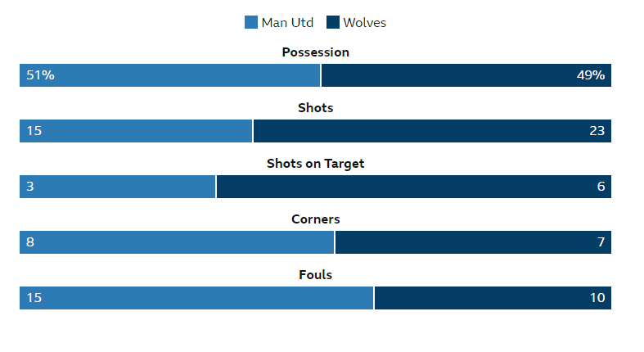The image size is (644, 352).
Task: Click the Shots heading
Action: tap(315, 108)
